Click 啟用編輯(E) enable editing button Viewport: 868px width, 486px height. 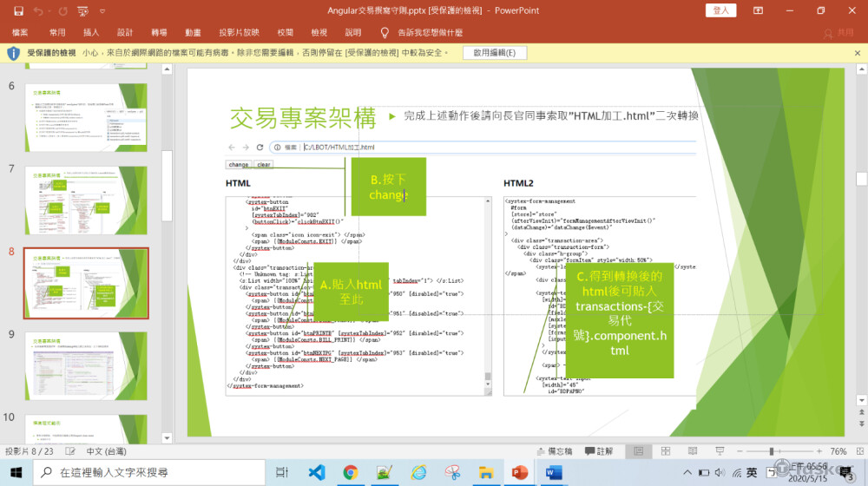pos(495,53)
